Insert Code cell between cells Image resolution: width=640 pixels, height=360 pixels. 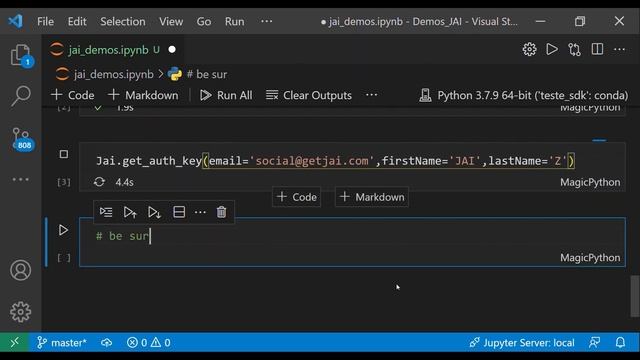(x=297, y=197)
